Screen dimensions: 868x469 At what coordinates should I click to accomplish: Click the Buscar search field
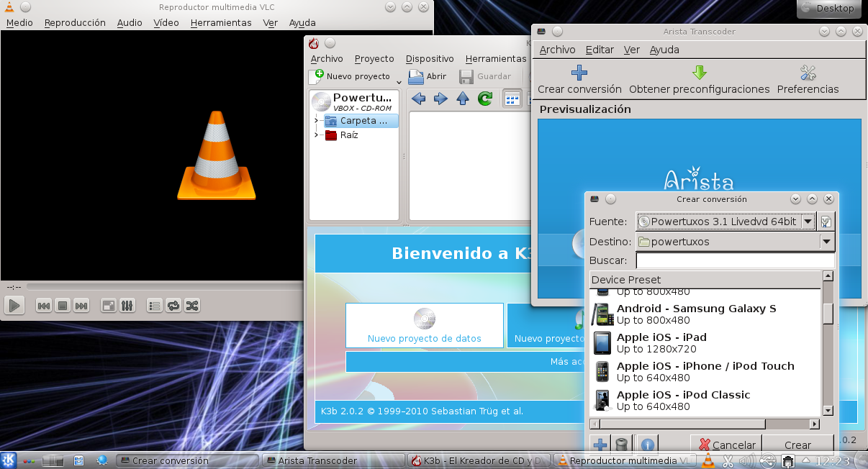tap(735, 260)
